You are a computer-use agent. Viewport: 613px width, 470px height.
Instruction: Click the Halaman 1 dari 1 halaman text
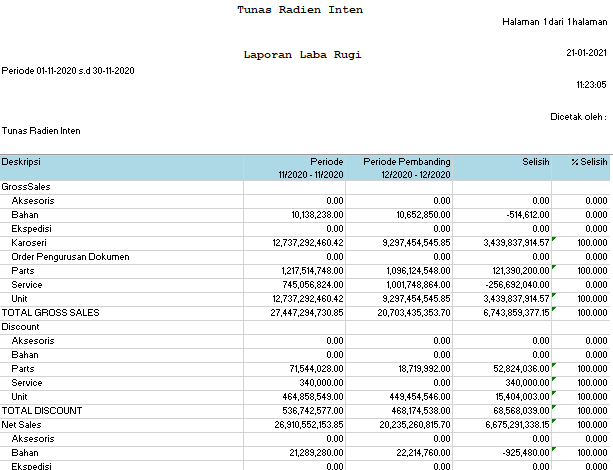point(555,22)
